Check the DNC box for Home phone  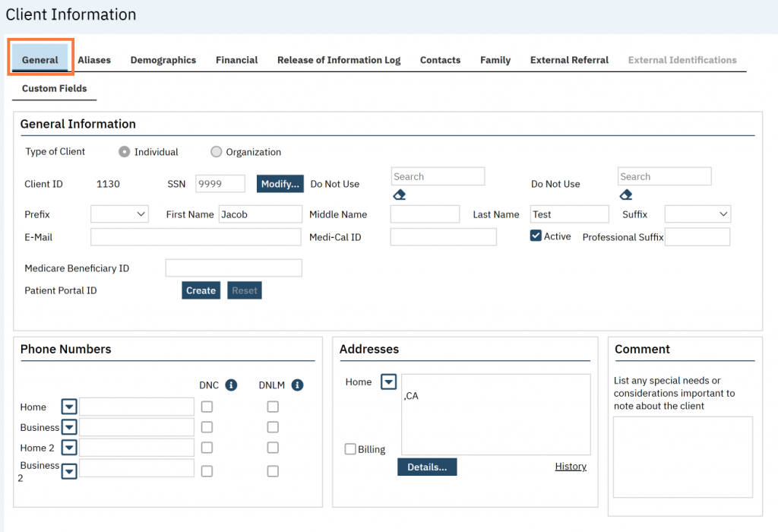(x=207, y=407)
